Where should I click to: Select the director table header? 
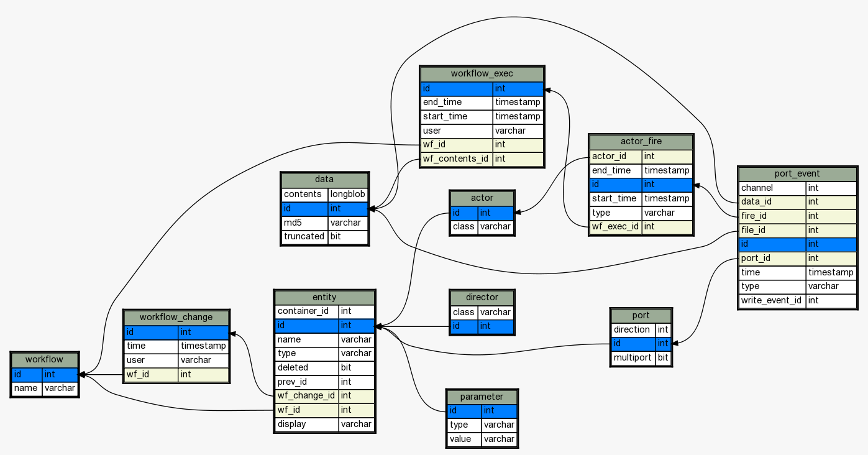click(x=482, y=298)
